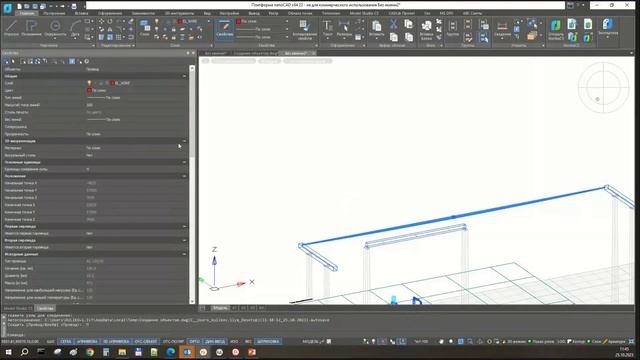Click the Слой row red layer swatch
Viewport: 640px width, 360px height.
click(113, 83)
